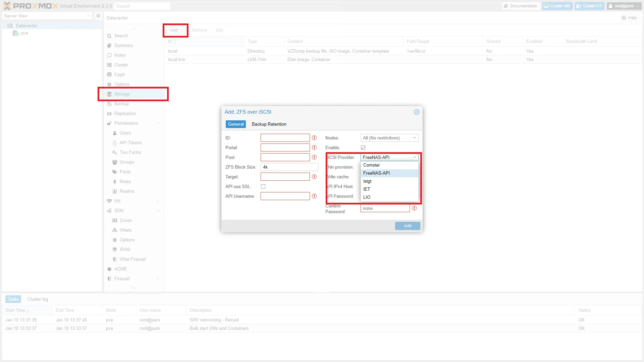The image size is (644, 362).
Task: Select the Storage section icon
Action: tap(109, 94)
